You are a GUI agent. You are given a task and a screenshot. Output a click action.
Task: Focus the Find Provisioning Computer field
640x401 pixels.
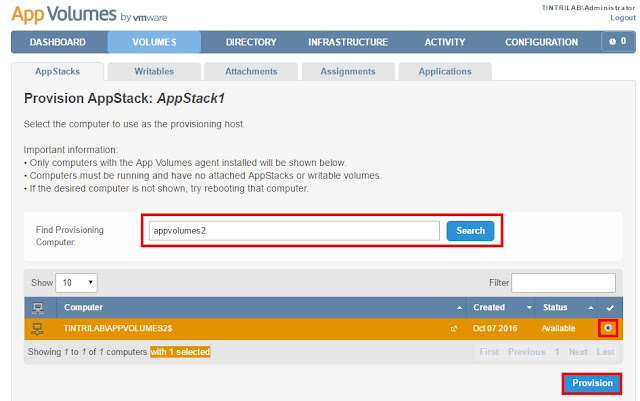(x=294, y=231)
